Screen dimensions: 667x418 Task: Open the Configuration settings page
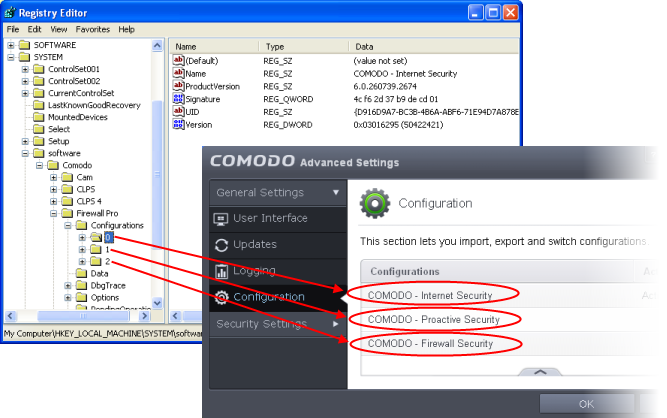point(278,297)
